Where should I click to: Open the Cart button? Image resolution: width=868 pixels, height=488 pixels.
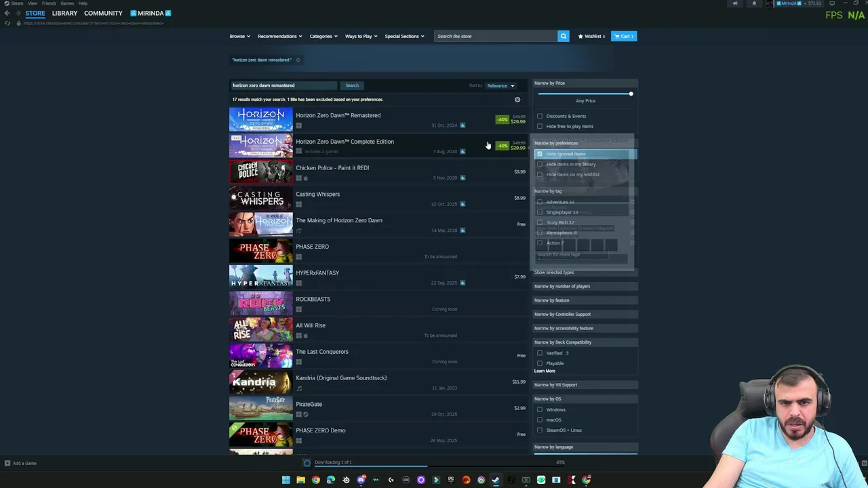pos(623,36)
